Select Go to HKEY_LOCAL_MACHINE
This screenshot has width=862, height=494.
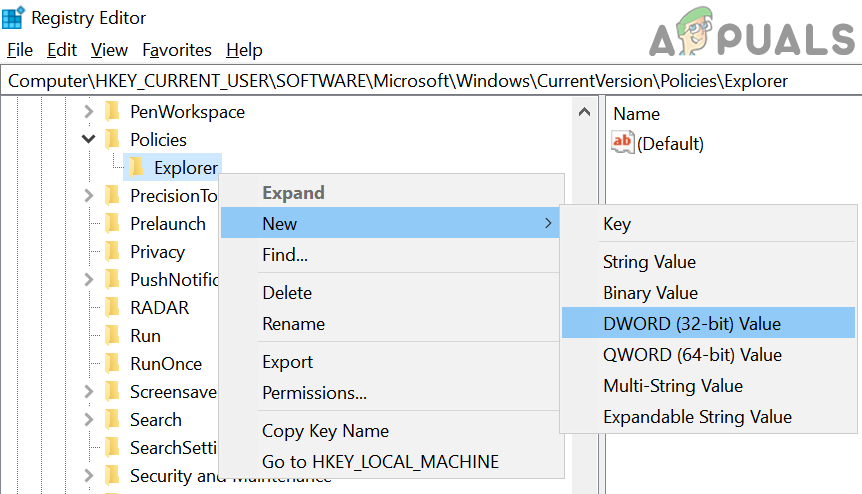tap(380, 462)
